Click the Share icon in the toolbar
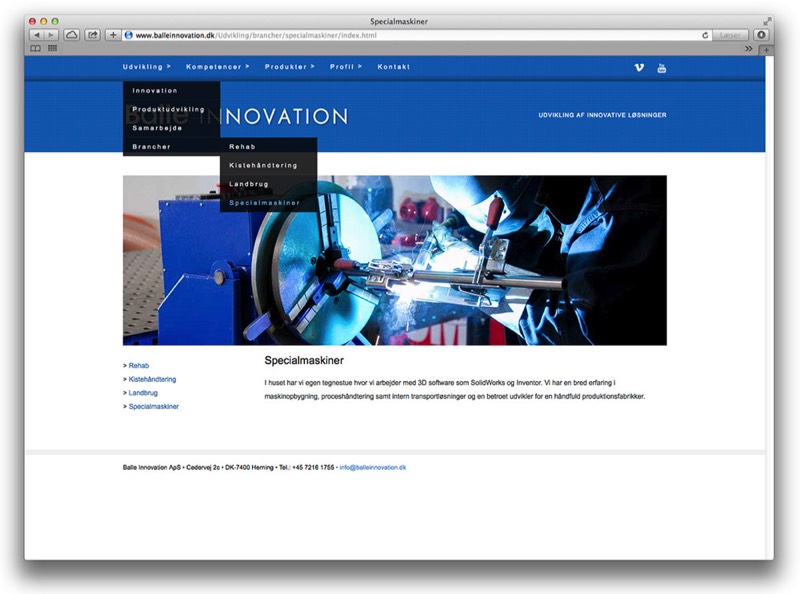The width and height of the screenshot is (800, 594). tap(92, 35)
